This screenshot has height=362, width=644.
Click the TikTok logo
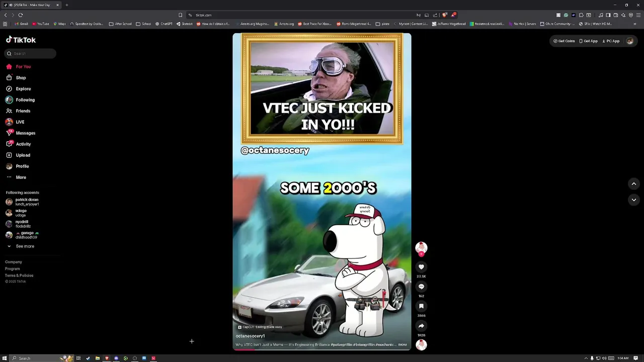(21, 40)
